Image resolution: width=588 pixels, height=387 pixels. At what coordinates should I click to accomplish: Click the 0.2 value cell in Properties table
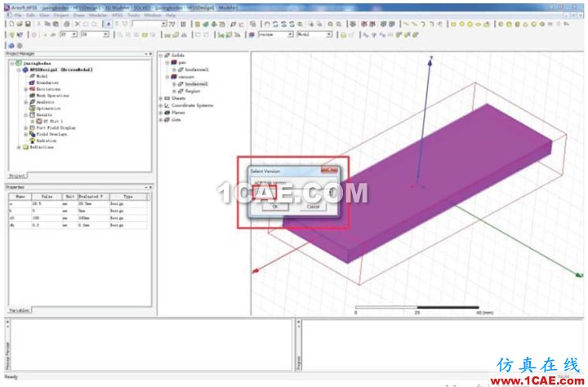click(x=47, y=225)
